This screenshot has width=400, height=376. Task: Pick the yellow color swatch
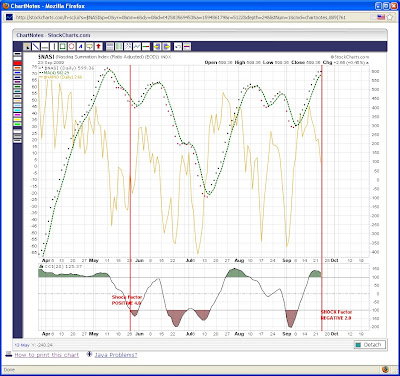[17, 119]
